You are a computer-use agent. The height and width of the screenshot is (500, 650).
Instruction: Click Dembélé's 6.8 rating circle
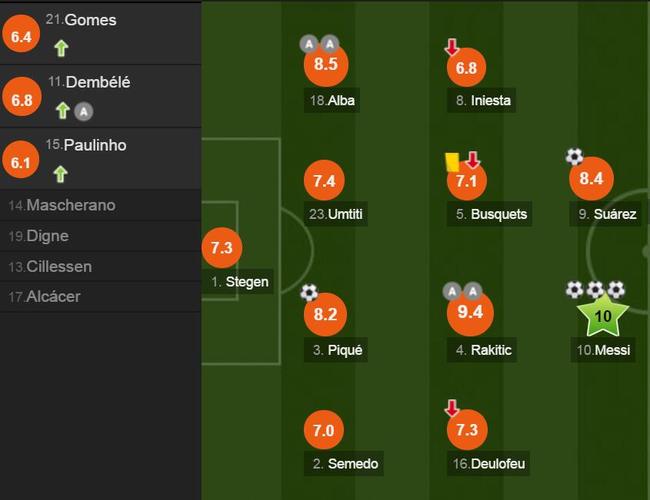point(22,97)
